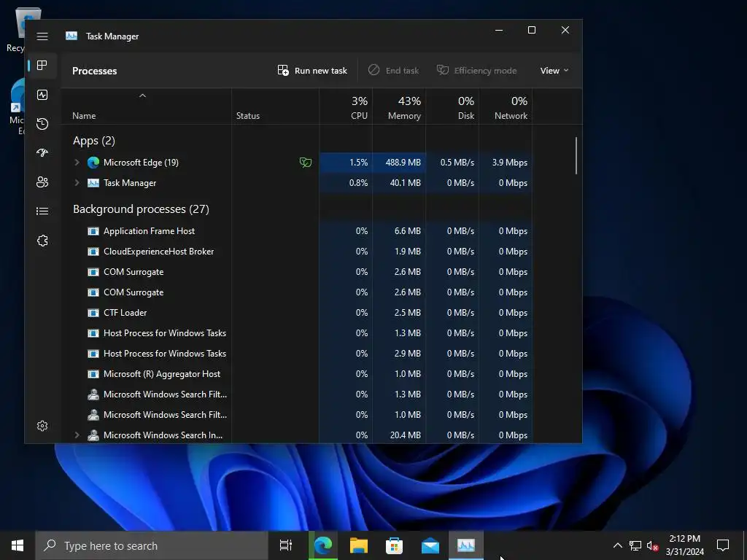
Task: Click the 3.9 Mbps network value
Action: pyautogui.click(x=510, y=163)
